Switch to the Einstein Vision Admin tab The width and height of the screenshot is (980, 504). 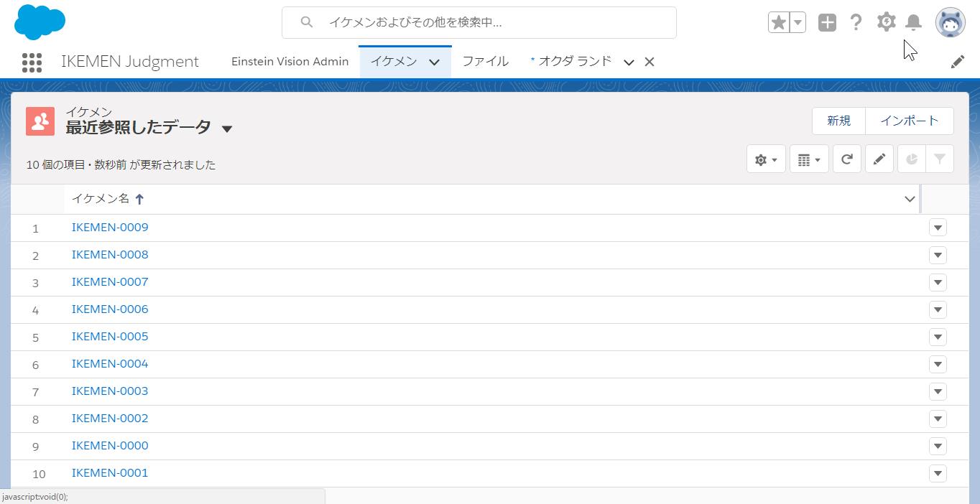pyautogui.click(x=290, y=62)
